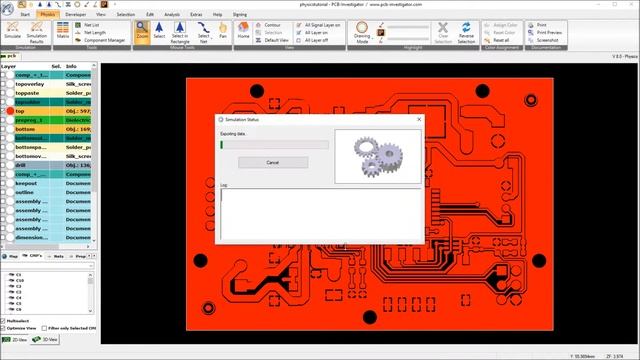Image resolution: width=640 pixels, height=360 pixels.
Task: Switch to the 3D-View tab
Action: point(45,339)
